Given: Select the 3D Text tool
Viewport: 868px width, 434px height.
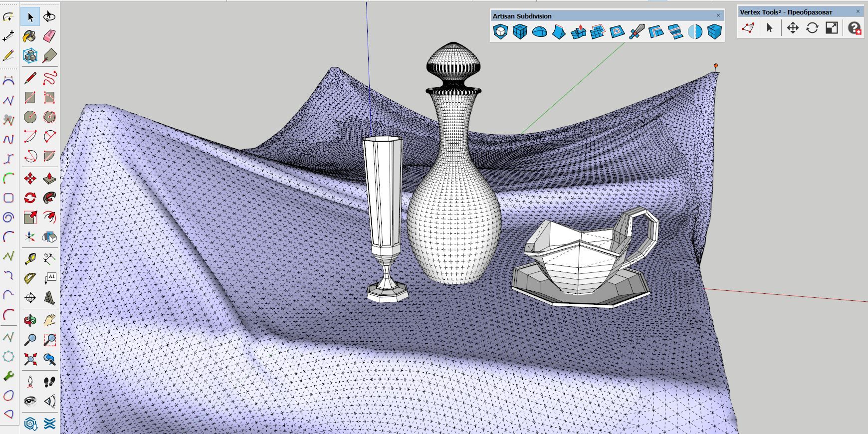Looking at the screenshot, I should point(49,298).
